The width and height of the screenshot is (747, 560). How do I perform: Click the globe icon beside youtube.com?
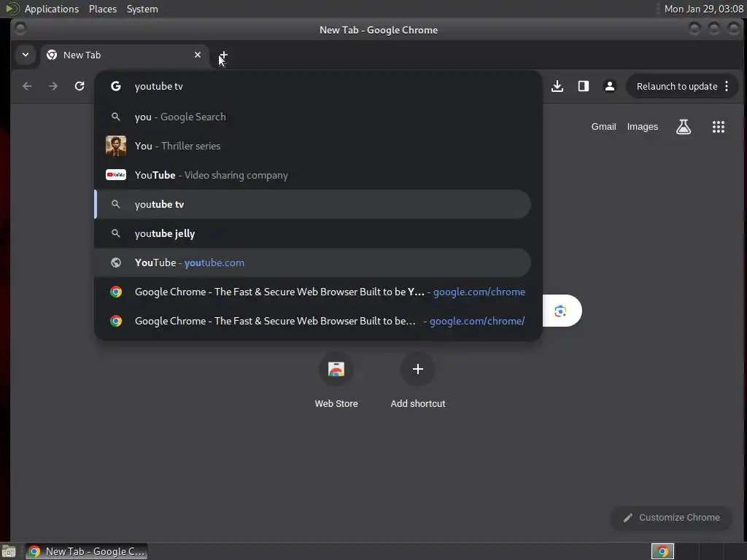click(116, 262)
